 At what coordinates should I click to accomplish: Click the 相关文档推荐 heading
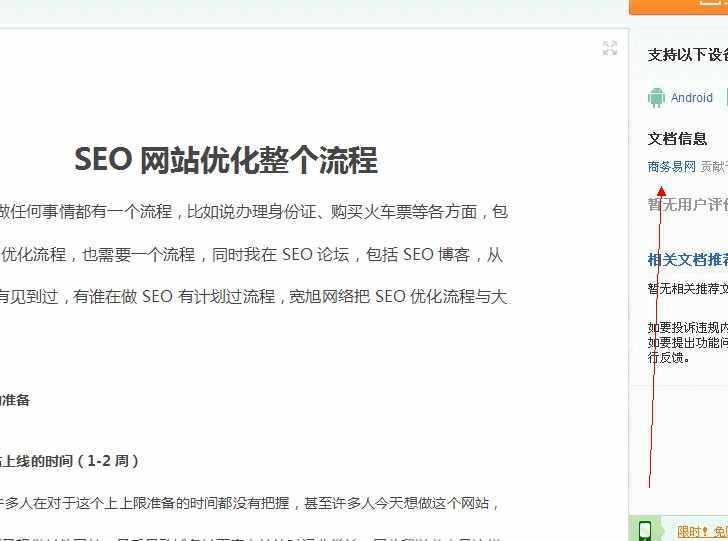pyautogui.click(x=687, y=260)
